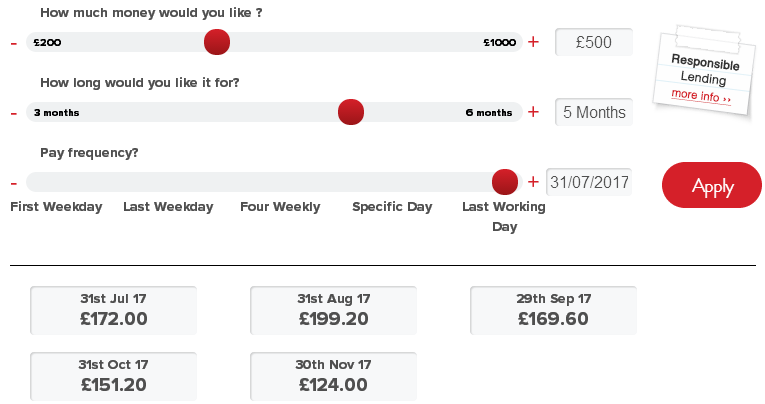Select the 31st Jul 17 repayment box
The width and height of the screenshot is (765, 404).
(x=114, y=310)
